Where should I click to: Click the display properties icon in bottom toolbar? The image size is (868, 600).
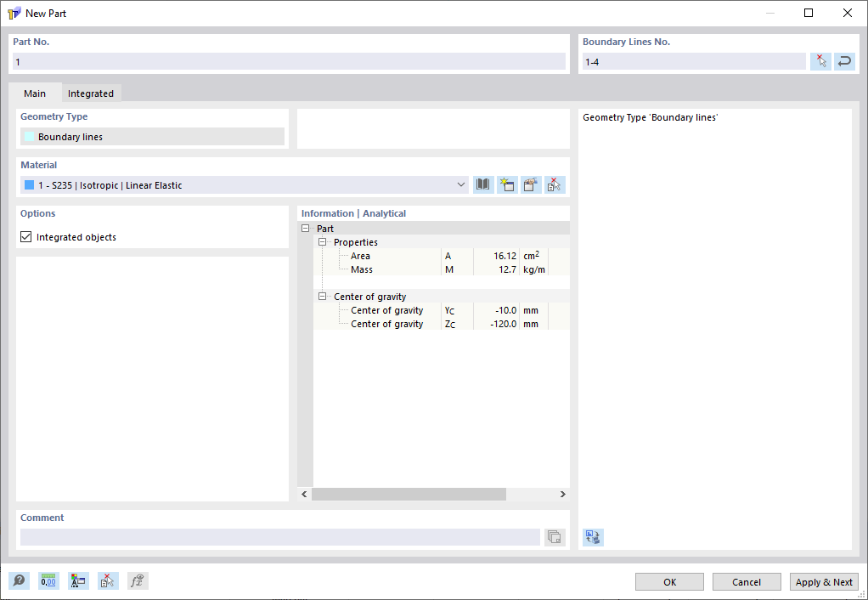pyautogui.click(x=78, y=580)
